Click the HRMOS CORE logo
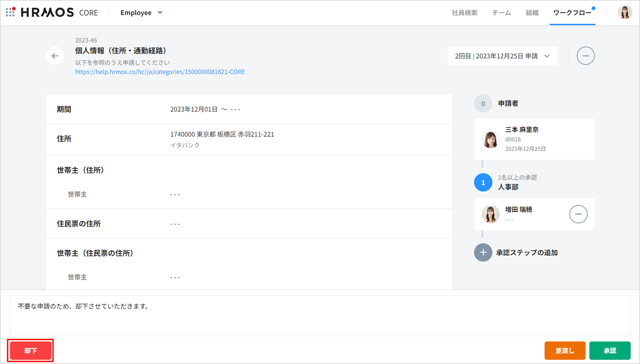 pos(59,13)
